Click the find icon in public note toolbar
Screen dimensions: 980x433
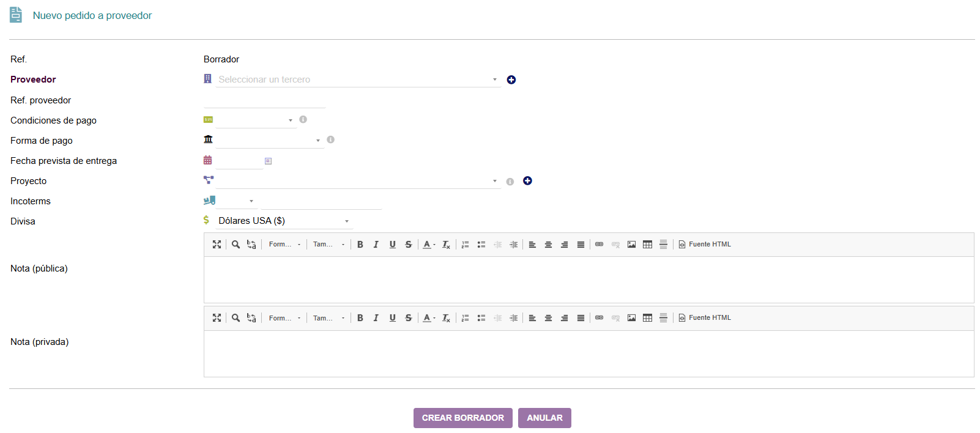(x=236, y=245)
